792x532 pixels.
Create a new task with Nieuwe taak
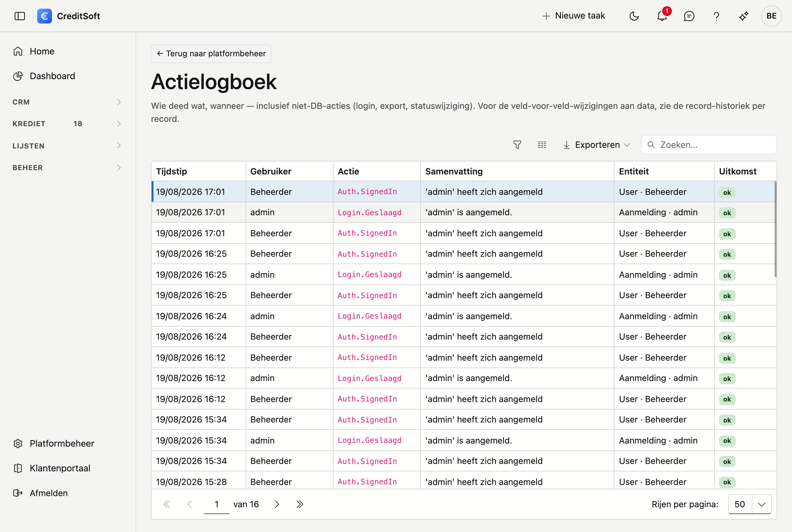[x=574, y=16]
